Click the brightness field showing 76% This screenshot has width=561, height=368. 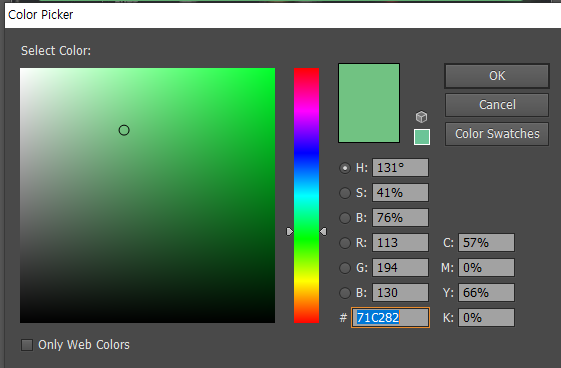click(400, 218)
